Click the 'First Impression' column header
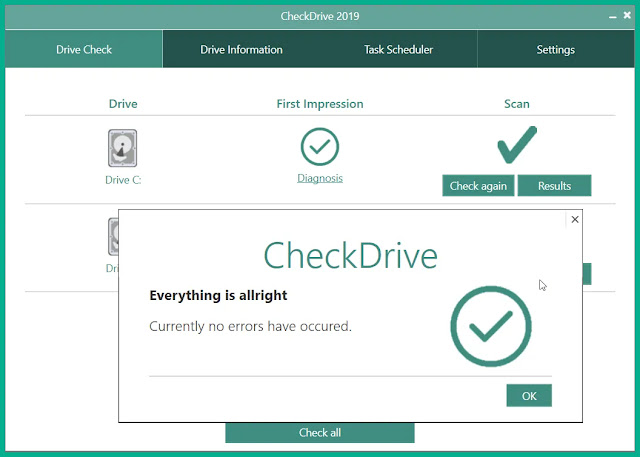 click(x=320, y=104)
